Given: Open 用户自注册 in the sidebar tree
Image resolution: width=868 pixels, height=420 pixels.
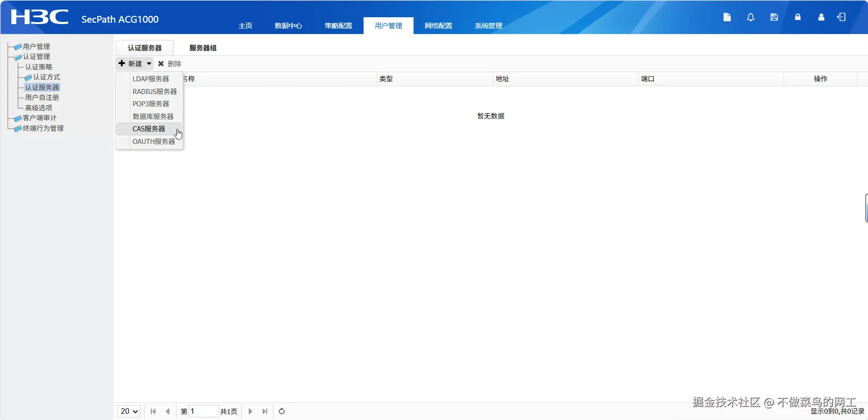Looking at the screenshot, I should pos(42,98).
